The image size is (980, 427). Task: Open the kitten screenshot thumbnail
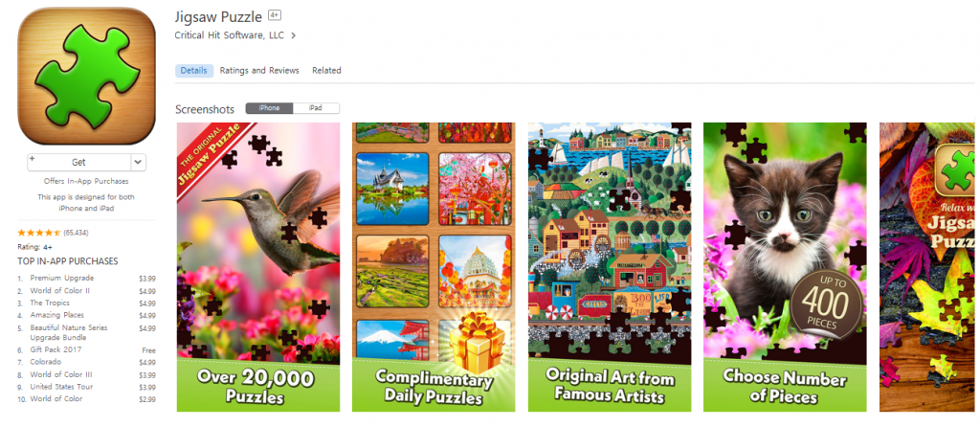click(x=785, y=267)
